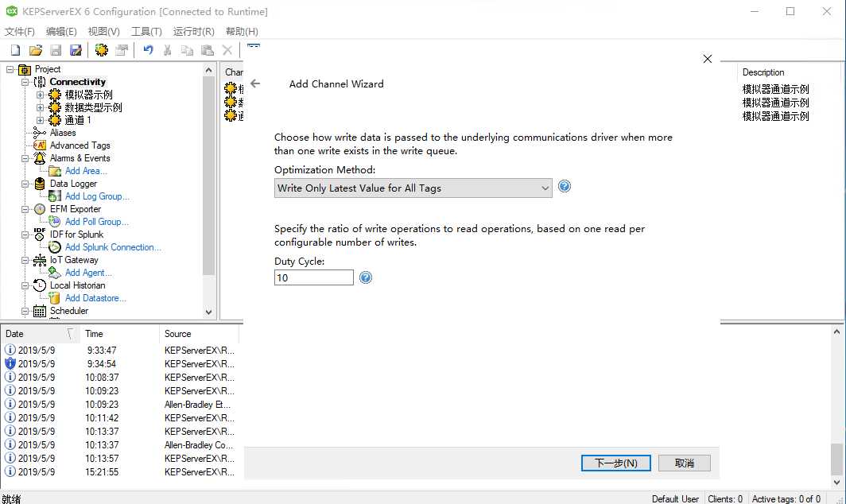Open the 文件(F) menu

click(19, 31)
